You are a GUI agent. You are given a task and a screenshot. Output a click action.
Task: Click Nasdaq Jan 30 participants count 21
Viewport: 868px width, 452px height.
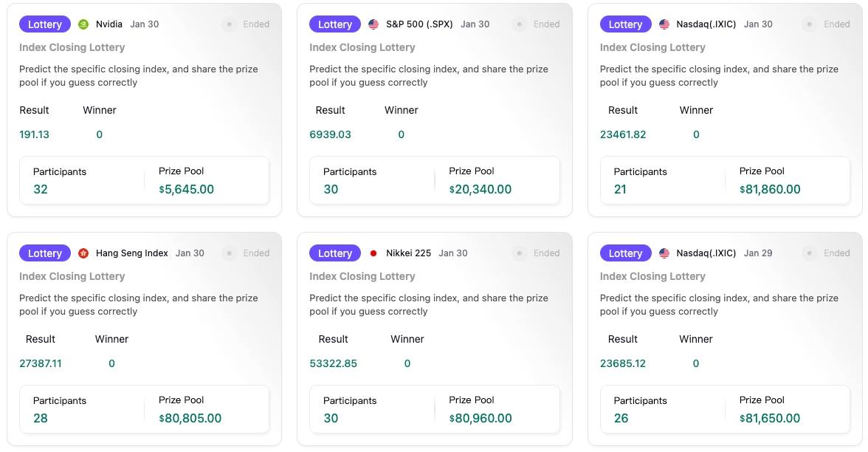(620, 189)
